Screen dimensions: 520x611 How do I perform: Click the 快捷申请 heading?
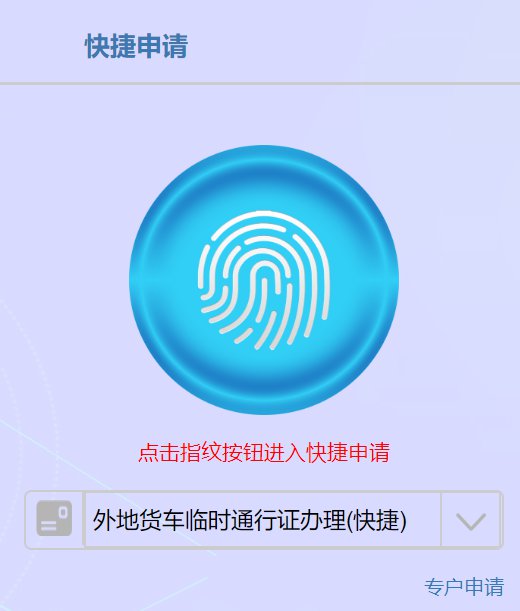pyautogui.click(x=136, y=46)
